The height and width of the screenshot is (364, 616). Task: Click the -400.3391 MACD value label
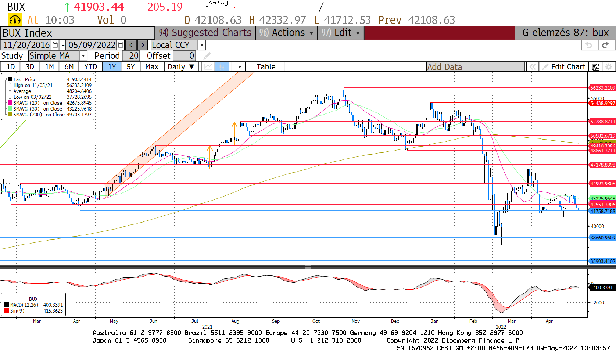[x=602, y=288]
